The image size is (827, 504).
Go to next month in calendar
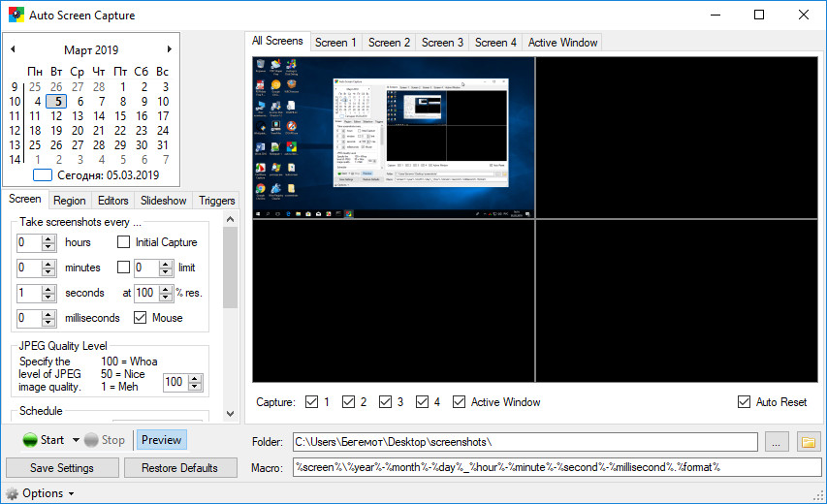click(x=170, y=49)
